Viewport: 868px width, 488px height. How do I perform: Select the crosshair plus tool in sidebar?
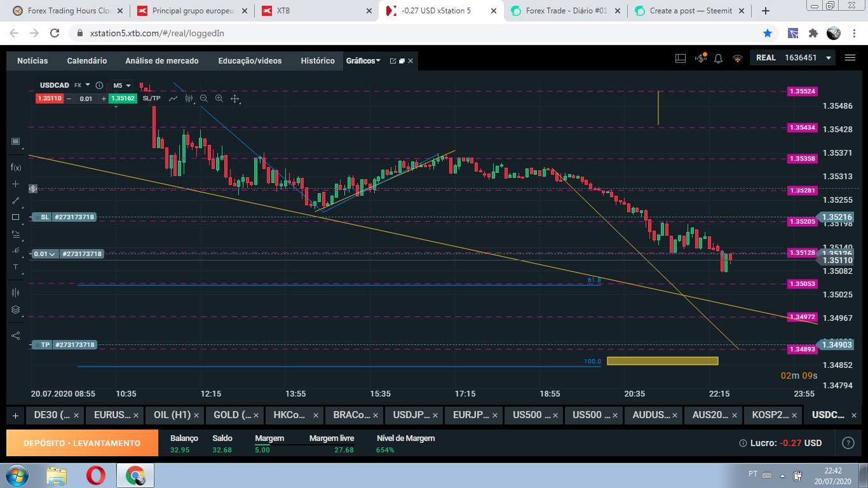(x=16, y=184)
